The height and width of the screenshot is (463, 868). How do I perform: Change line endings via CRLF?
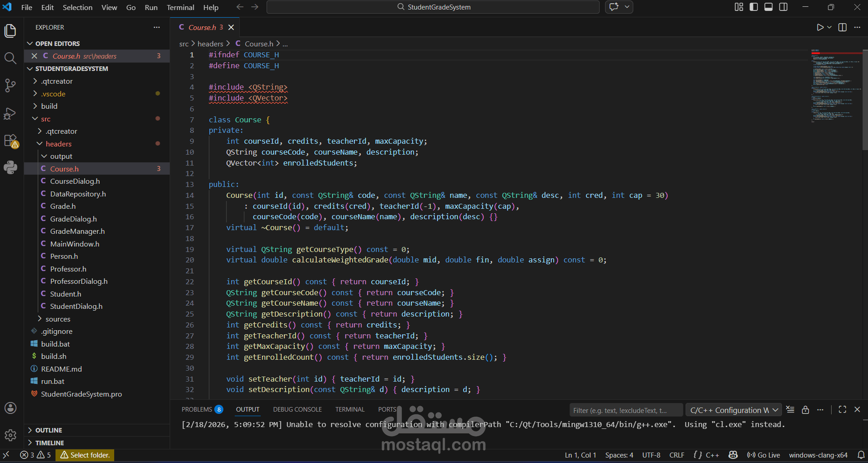[x=676, y=455]
